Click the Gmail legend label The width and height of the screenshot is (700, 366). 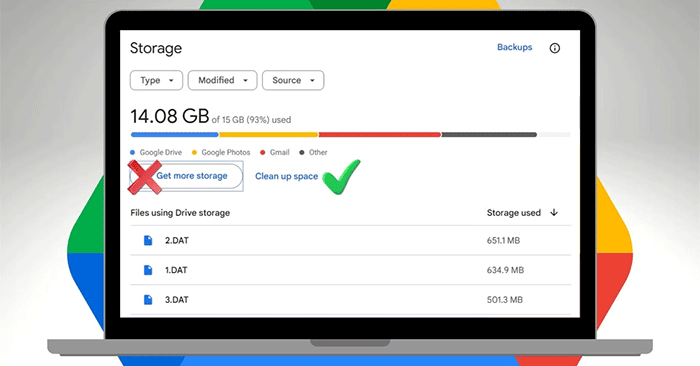(279, 152)
